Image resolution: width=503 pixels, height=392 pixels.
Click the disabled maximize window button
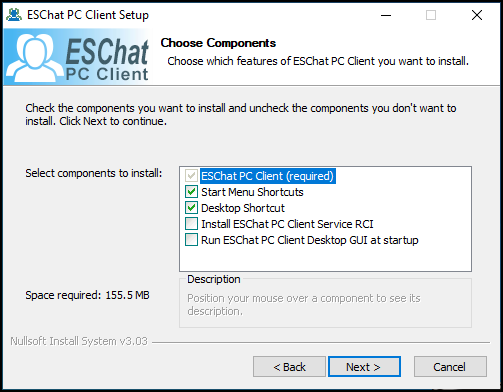point(431,15)
